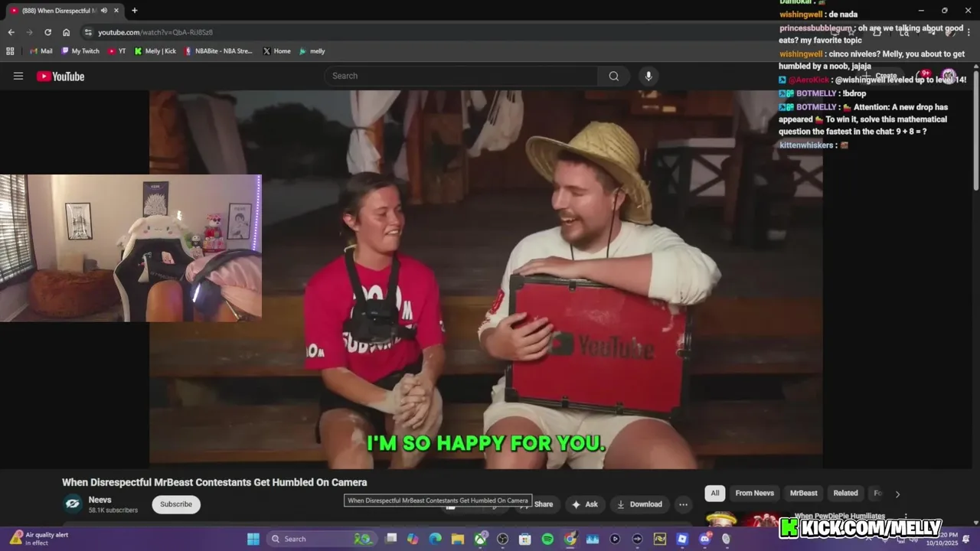Click the MrBeast video player
Image resolution: width=980 pixels, height=551 pixels.
tap(486, 279)
